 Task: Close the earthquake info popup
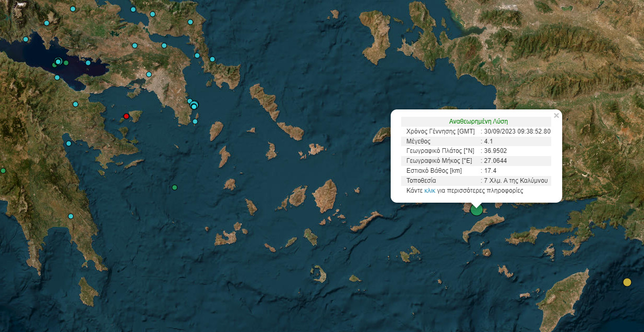coord(556,115)
